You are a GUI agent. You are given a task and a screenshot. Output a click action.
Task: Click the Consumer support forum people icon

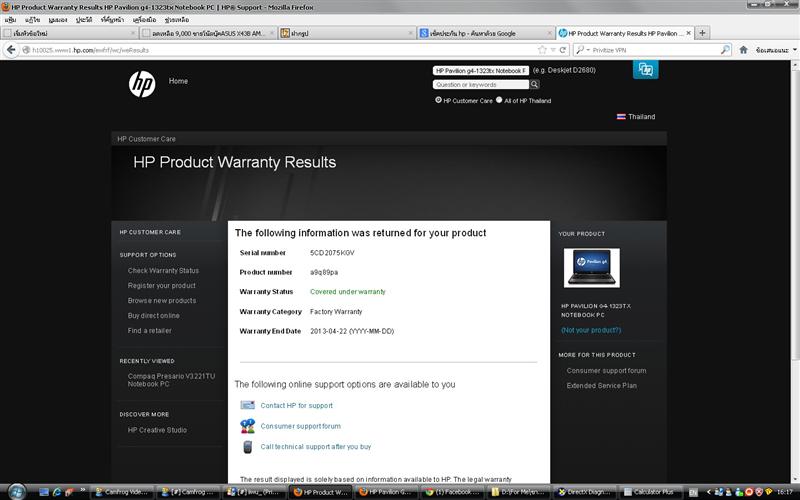247,426
